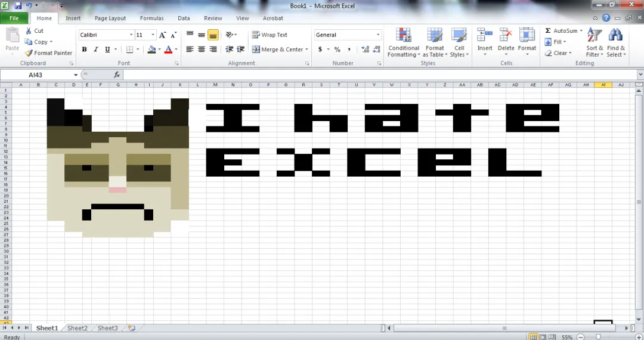This screenshot has height=340, width=644.
Task: Open the Fill dropdown
Action: [x=555, y=42]
